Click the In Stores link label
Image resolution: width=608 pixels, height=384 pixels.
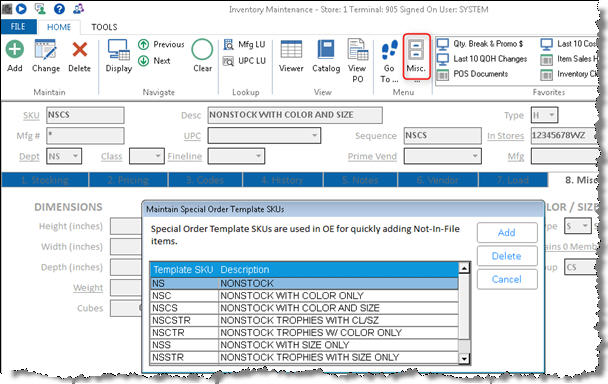[506, 136]
